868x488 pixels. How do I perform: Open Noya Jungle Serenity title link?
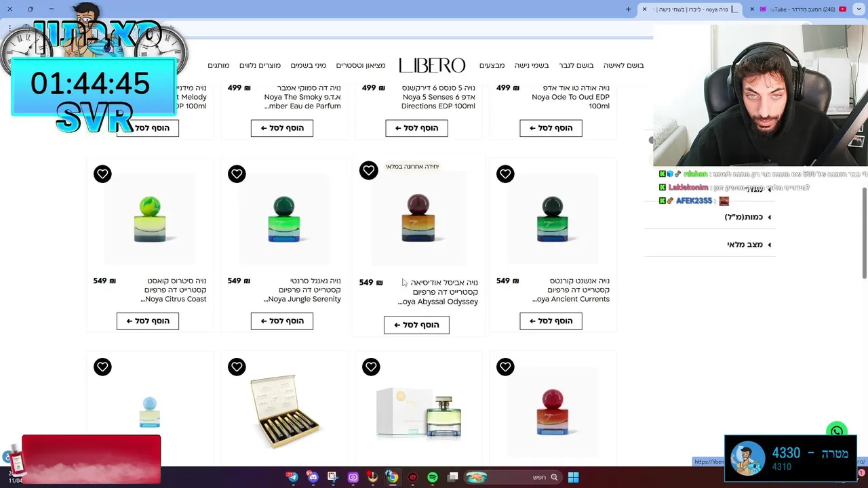pyautogui.click(x=302, y=289)
